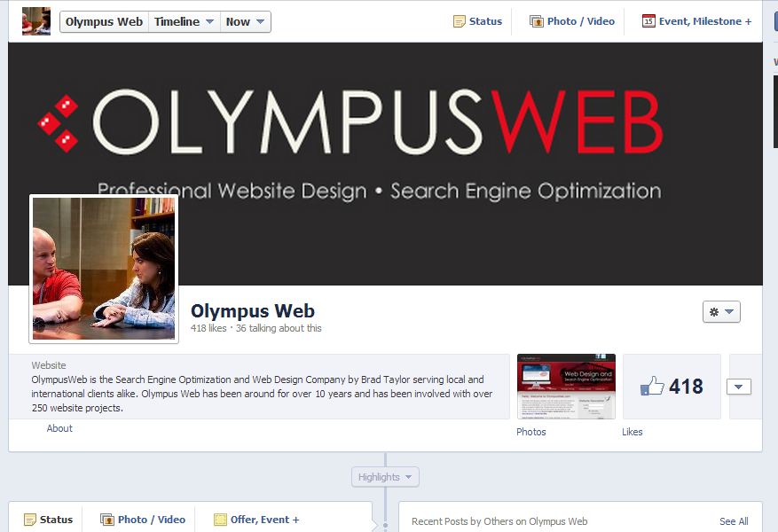The width and height of the screenshot is (778, 532).
Task: Open the About link
Action: pos(59,428)
